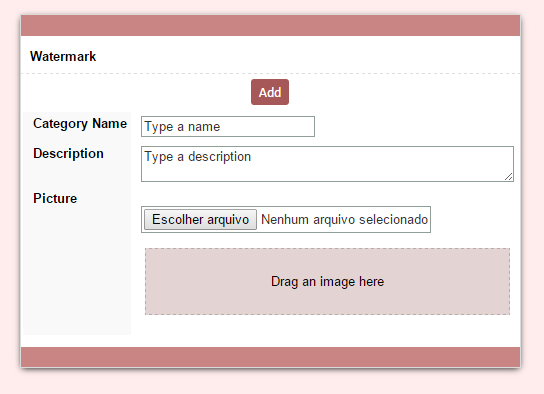
Task: Click the Picture label
Action: 55,198
